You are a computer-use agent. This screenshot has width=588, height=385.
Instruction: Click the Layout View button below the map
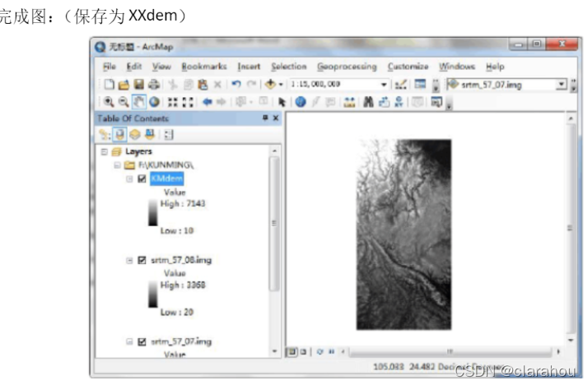pos(303,351)
